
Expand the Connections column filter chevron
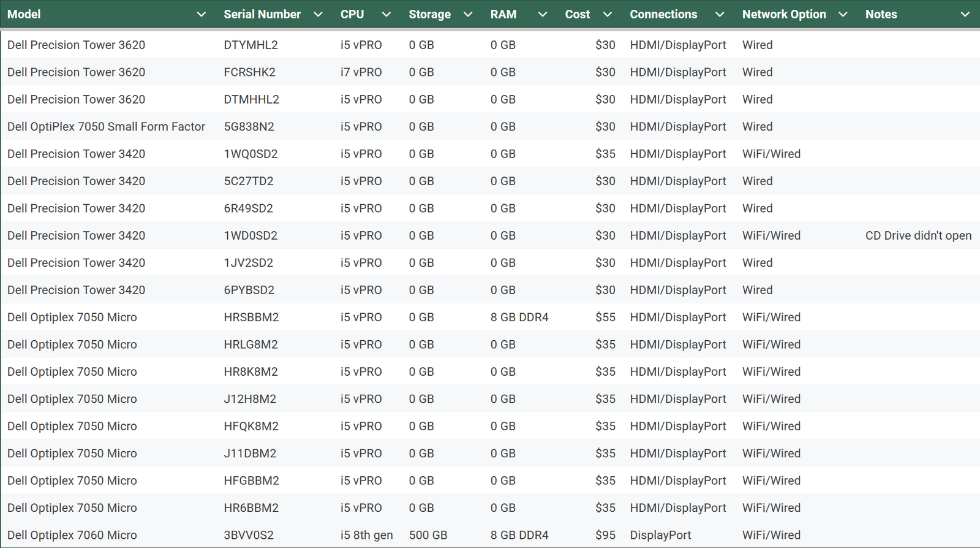720,15
